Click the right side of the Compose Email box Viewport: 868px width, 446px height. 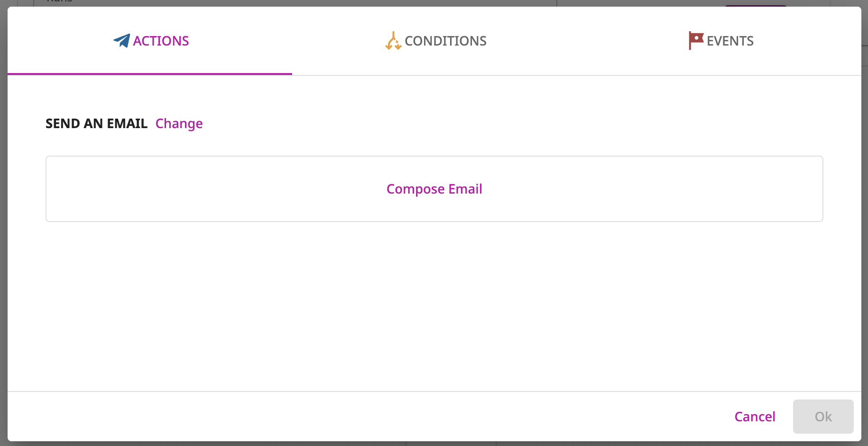(664, 189)
